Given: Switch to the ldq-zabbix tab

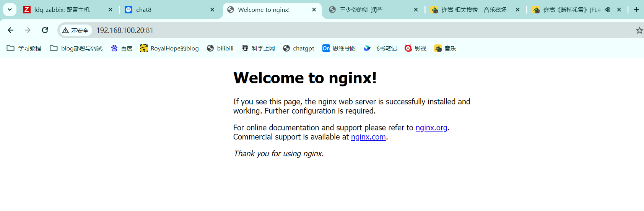Looking at the screenshot, I should (62, 10).
